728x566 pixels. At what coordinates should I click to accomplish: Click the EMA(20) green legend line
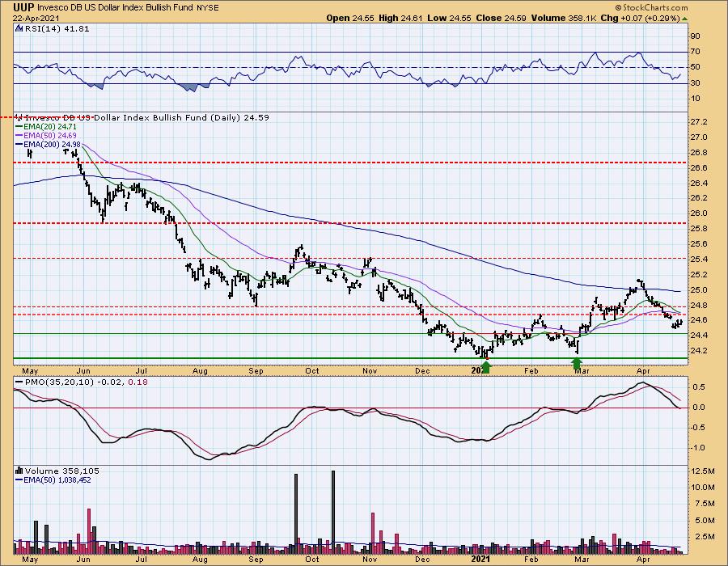click(x=19, y=126)
